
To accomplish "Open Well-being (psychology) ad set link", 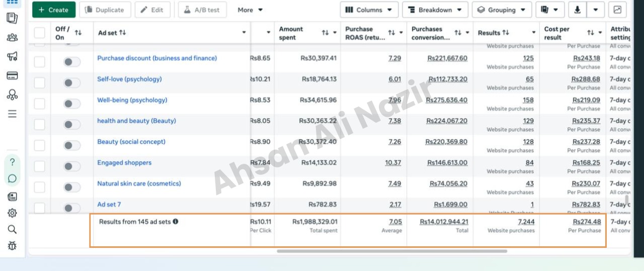I will pos(132,100).
